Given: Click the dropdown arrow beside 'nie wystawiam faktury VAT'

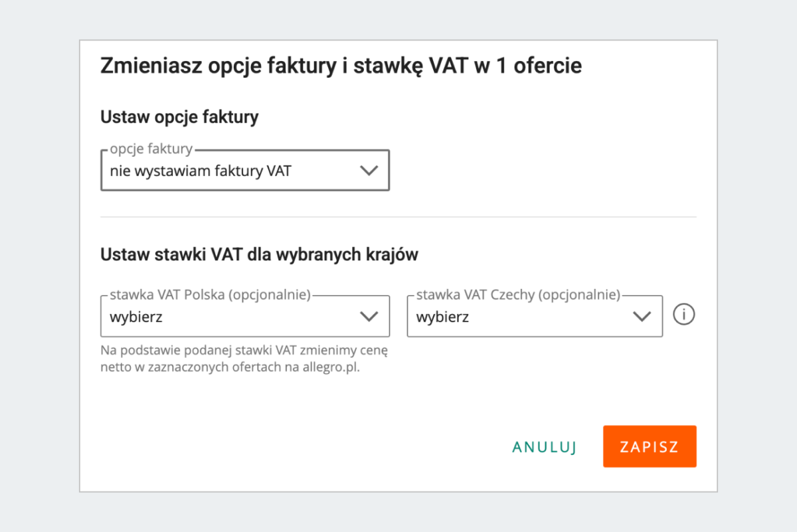Looking at the screenshot, I should point(370,170).
